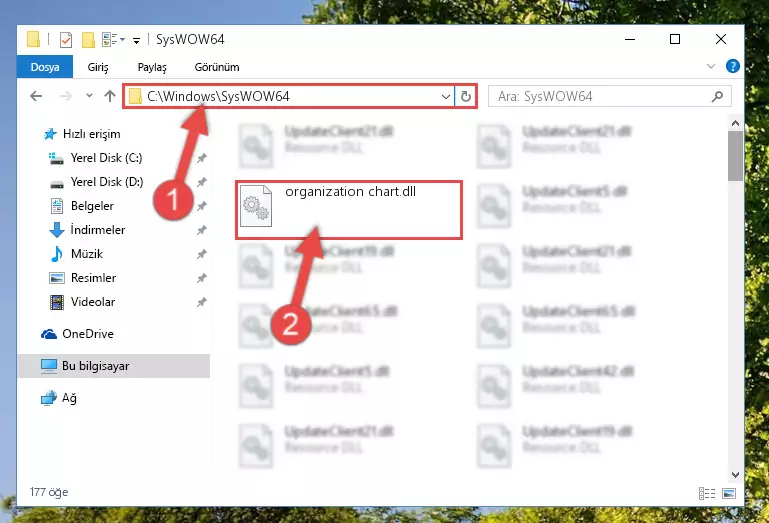
Task: Switch to large icons view in status bar
Action: coord(729,493)
